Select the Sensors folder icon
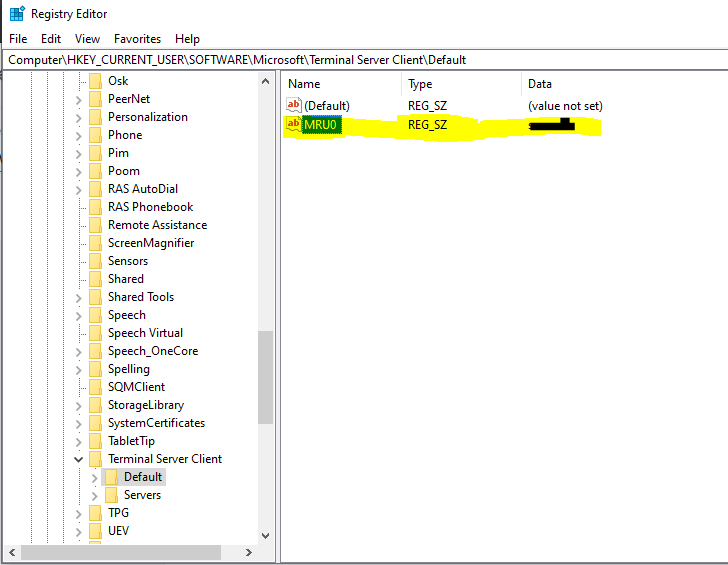728x565 pixels. (95, 261)
